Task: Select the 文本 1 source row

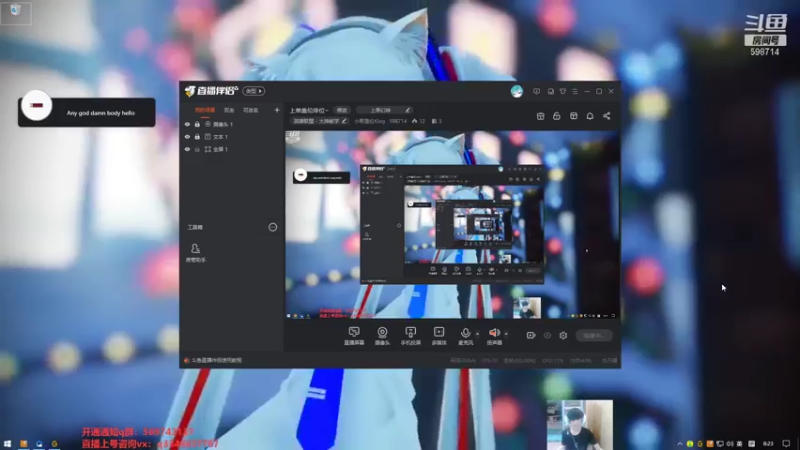Action: coord(232,137)
